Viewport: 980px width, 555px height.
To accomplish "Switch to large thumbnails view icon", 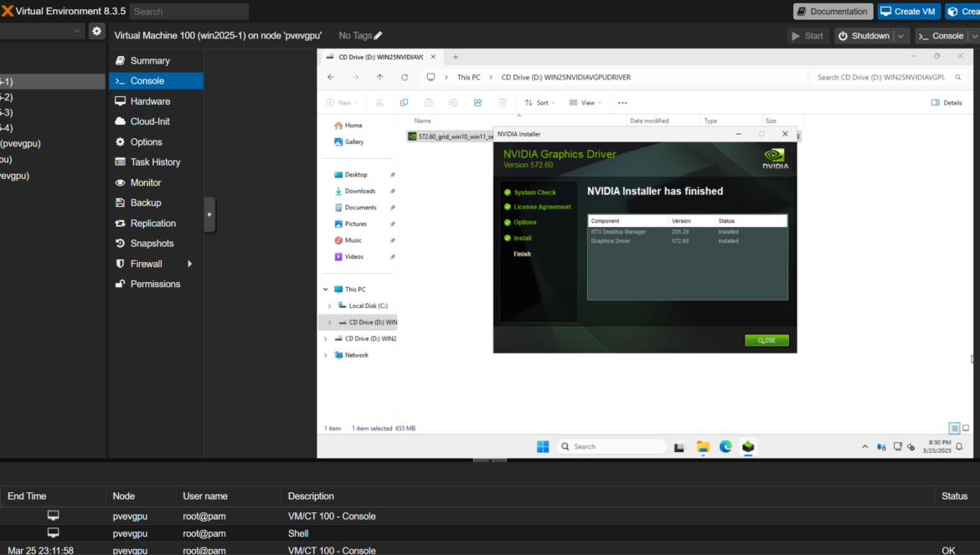I will coord(966,429).
